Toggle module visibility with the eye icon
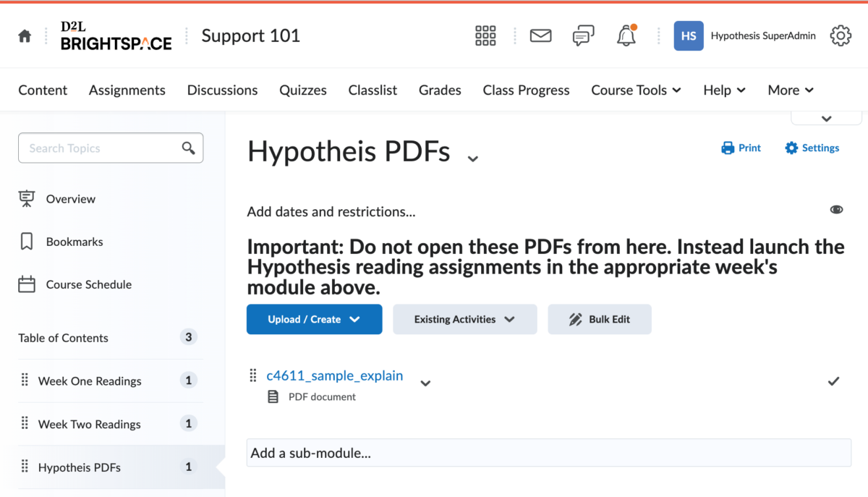The image size is (868, 497). [x=837, y=209]
